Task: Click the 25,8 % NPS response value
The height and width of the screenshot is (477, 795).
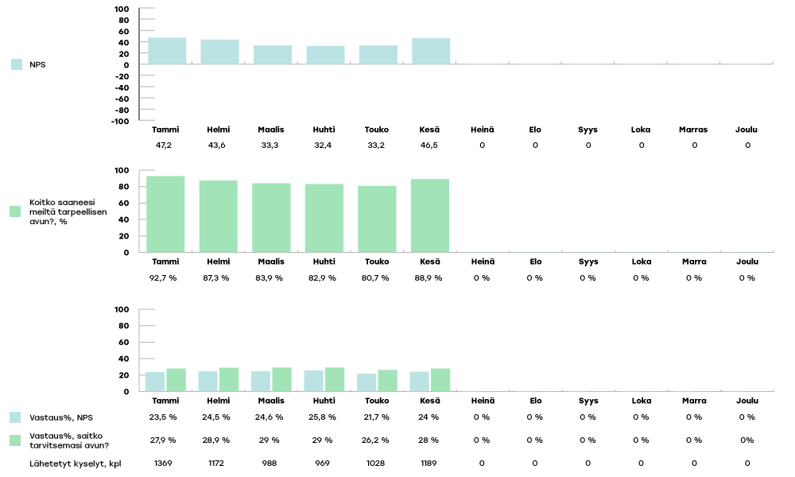Action: click(322, 417)
